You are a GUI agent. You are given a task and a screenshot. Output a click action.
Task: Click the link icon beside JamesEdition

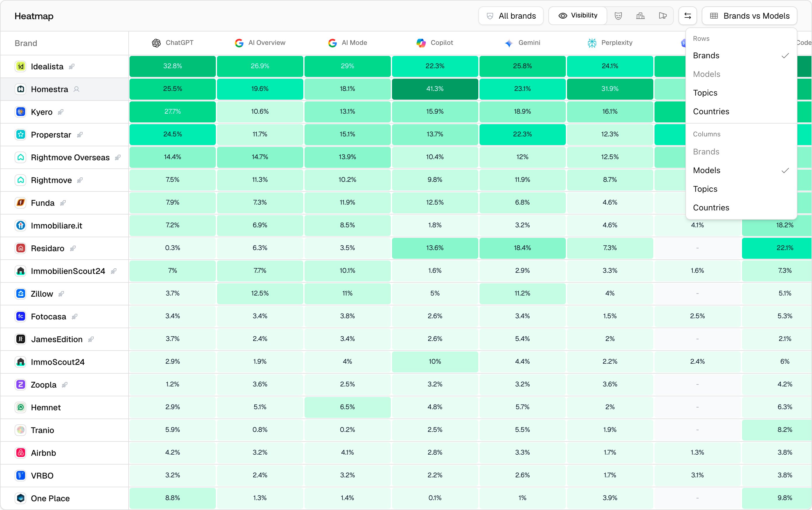(91, 340)
